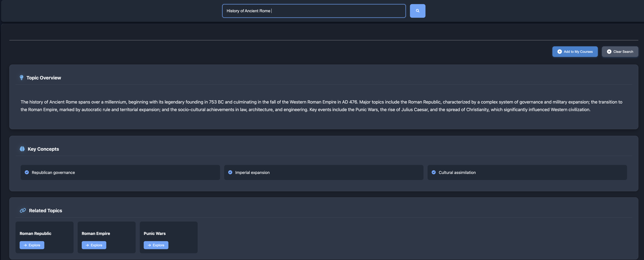Click the lightbulb icon beside Topic Overview
This screenshot has width=644, height=260.
point(21,78)
